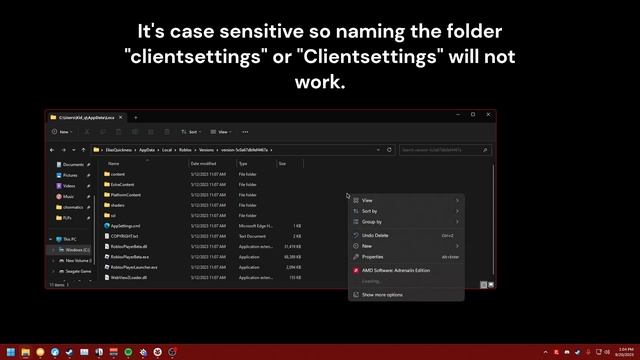Viewport: 640px width, 360px height.
Task: Click the Rename toolbar icon
Action: [x=135, y=132]
